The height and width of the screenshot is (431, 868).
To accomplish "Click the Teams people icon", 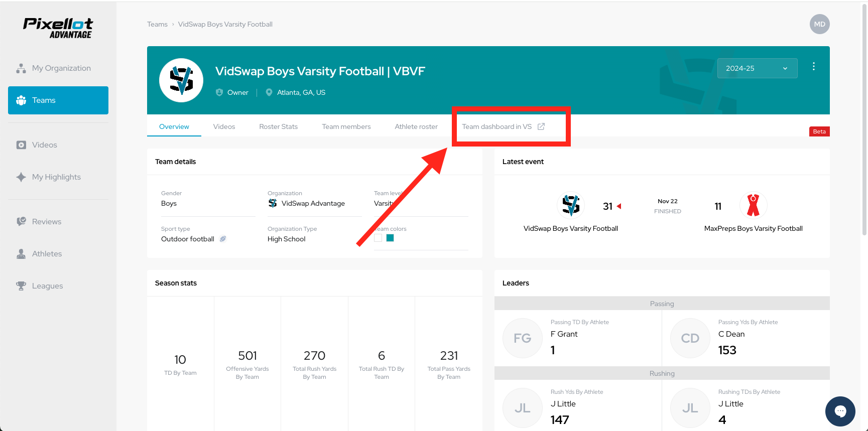I will tap(21, 100).
